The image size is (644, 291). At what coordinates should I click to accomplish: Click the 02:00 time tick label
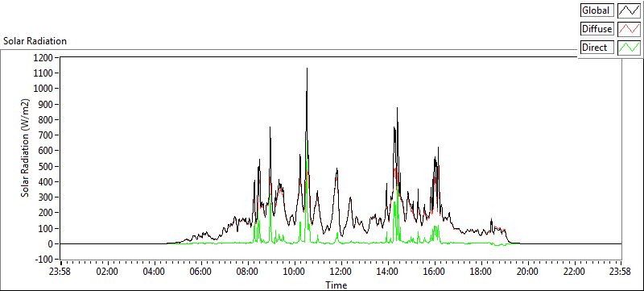point(108,272)
